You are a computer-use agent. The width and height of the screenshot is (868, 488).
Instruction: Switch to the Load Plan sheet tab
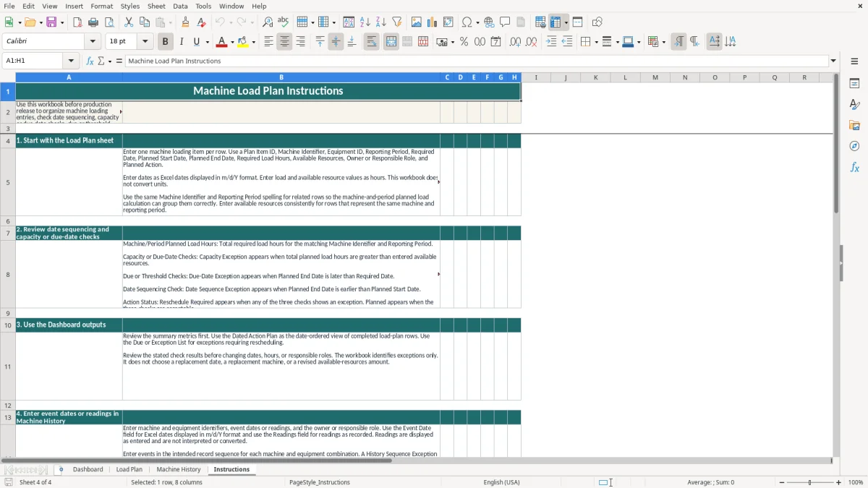(x=129, y=469)
